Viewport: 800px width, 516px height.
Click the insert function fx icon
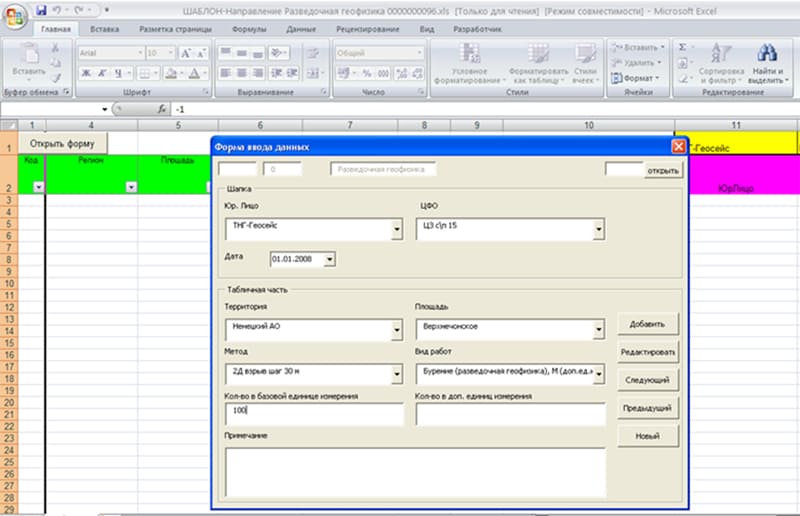[x=162, y=109]
